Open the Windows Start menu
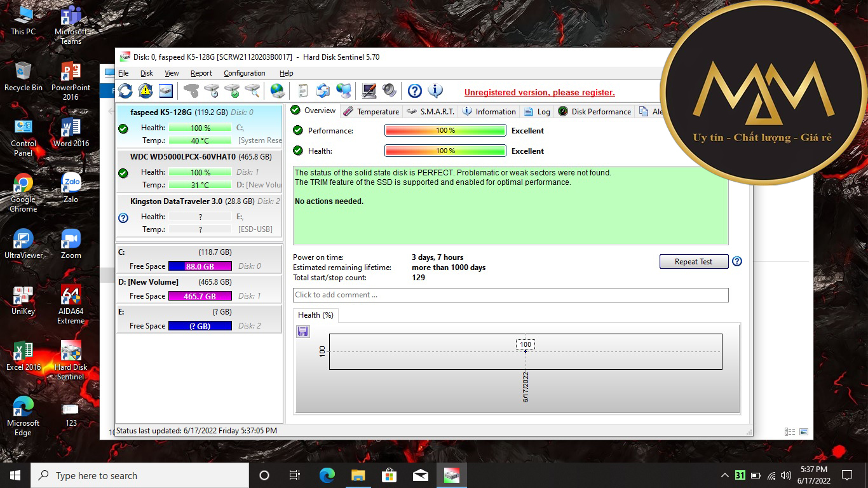This screenshot has width=868, height=488. tap(15, 475)
